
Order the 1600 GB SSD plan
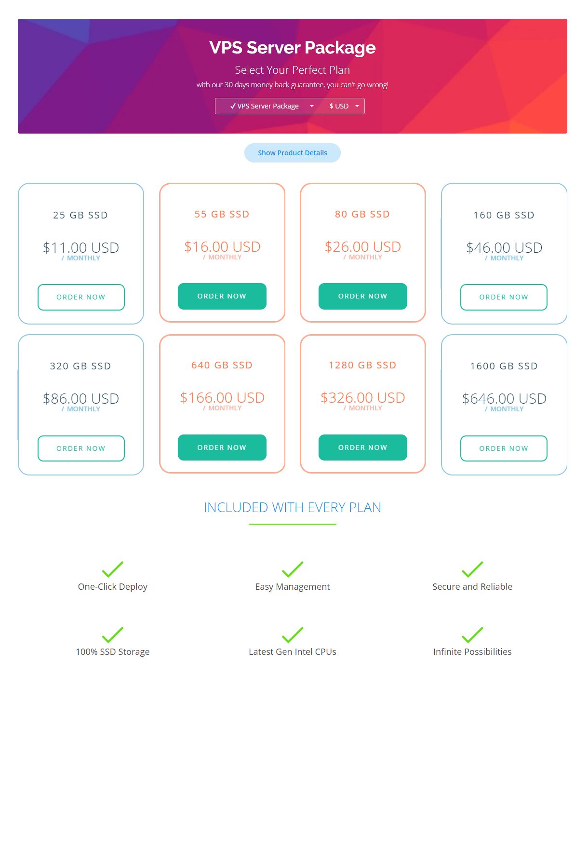pyautogui.click(x=504, y=448)
